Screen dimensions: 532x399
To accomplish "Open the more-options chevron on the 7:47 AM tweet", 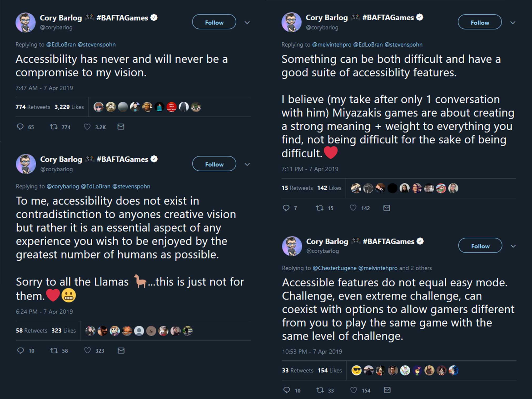I will click(x=247, y=23).
